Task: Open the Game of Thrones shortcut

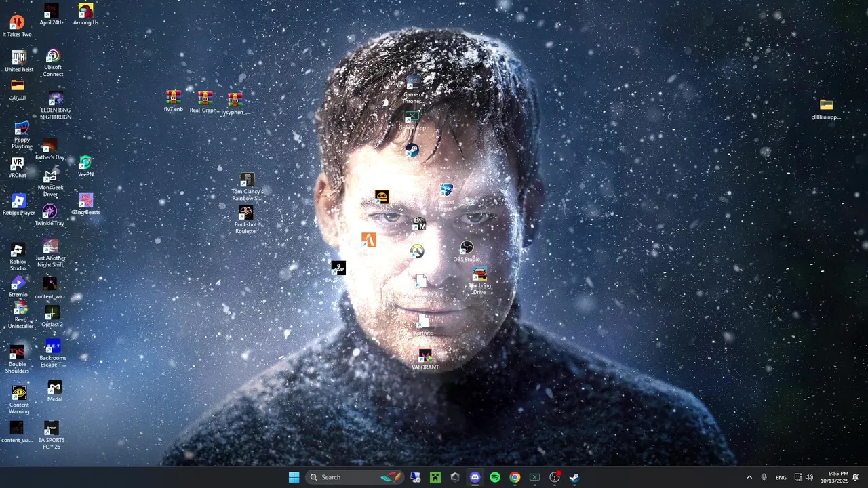Action: 413,90
